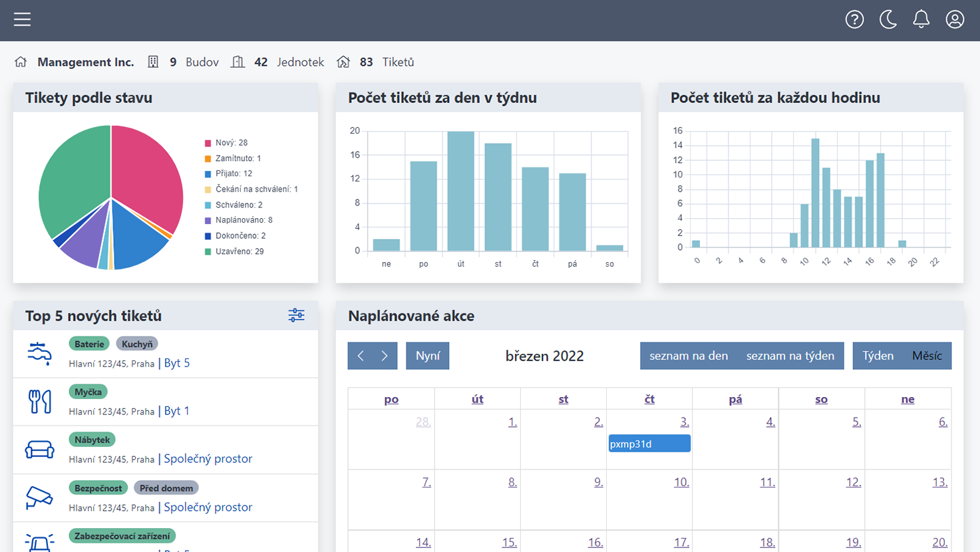Viewport: 980px width, 552px height.
Task: Click the Nábytek tag
Action: pos(92,440)
